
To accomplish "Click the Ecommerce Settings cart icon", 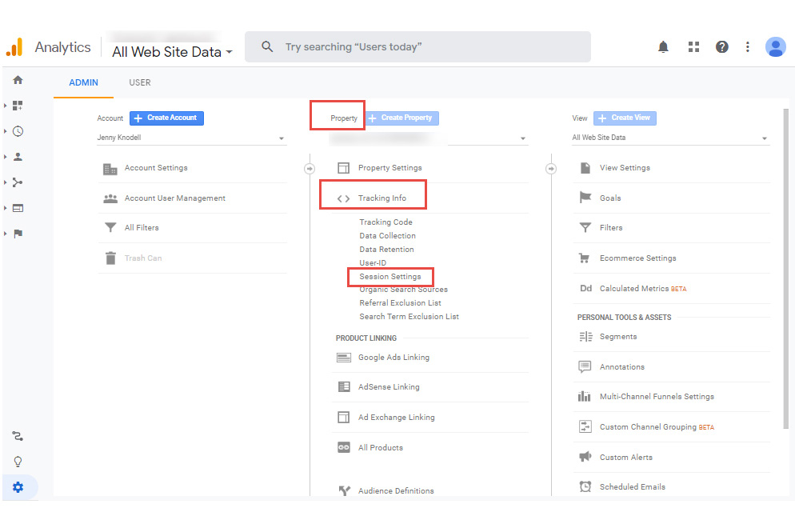I will pos(585,258).
